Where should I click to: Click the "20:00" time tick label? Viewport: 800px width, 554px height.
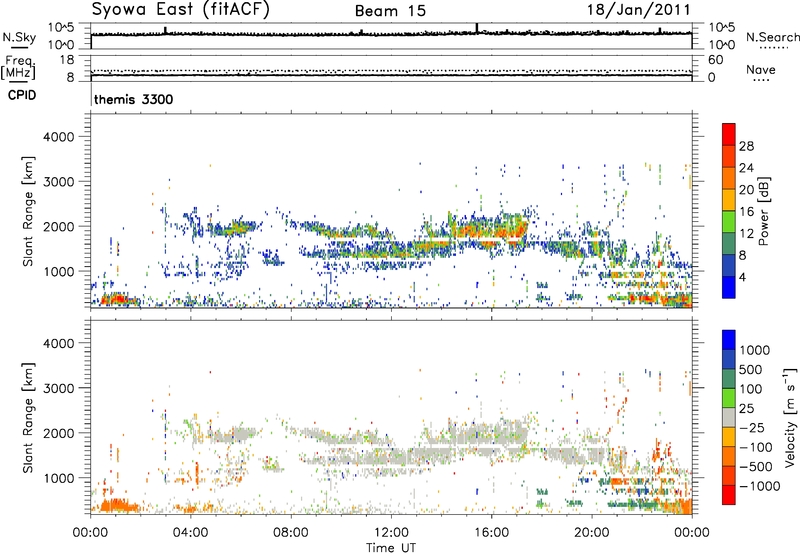592,533
